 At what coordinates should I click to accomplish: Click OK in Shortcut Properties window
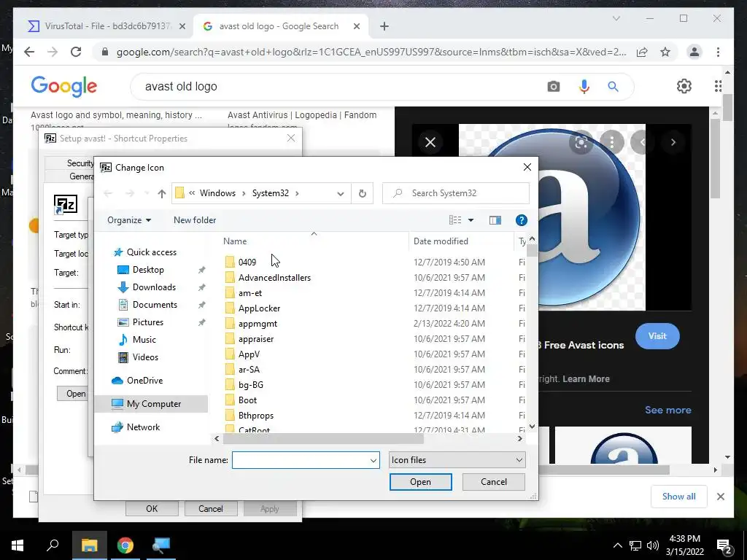coord(152,508)
